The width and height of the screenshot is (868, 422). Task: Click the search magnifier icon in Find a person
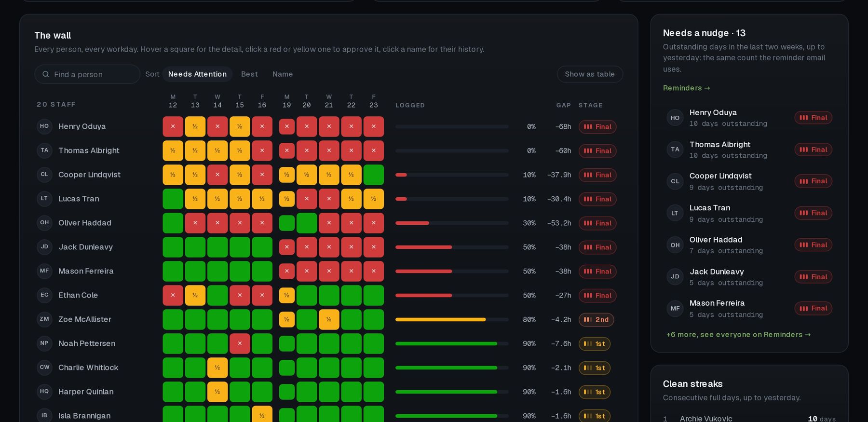[x=46, y=74]
